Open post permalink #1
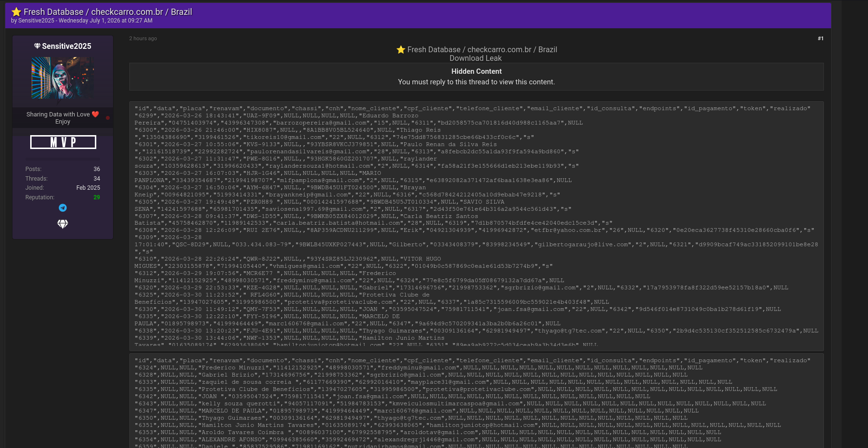 click(821, 38)
